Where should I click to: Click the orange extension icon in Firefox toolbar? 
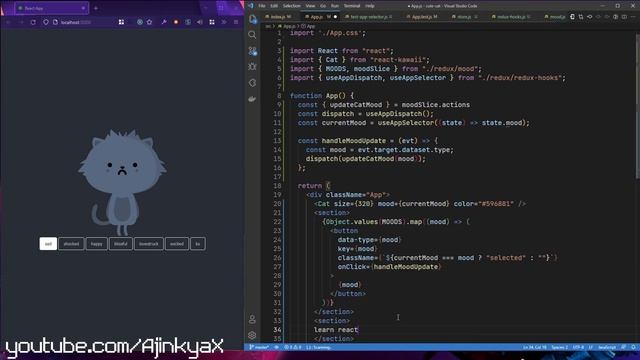pyautogui.click(x=176, y=22)
